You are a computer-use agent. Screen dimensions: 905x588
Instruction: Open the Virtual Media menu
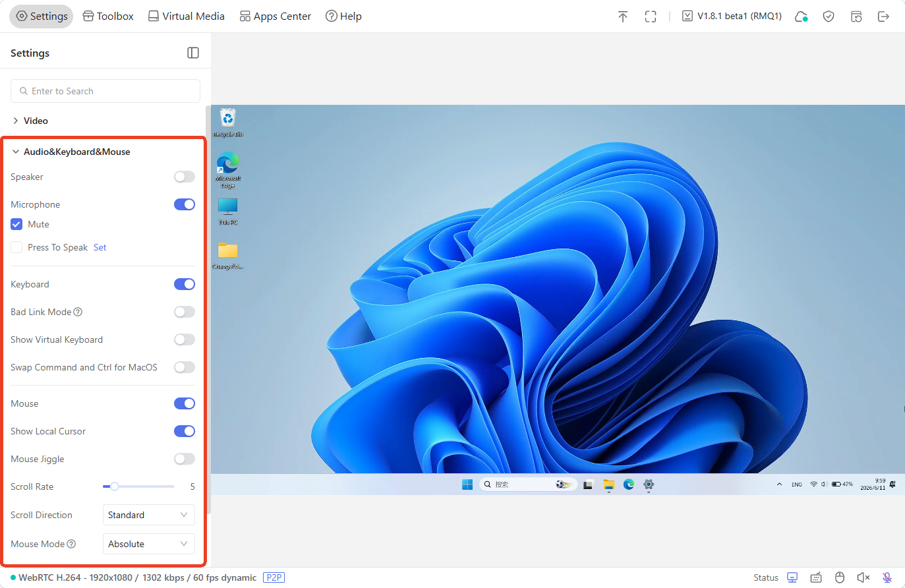[187, 16]
